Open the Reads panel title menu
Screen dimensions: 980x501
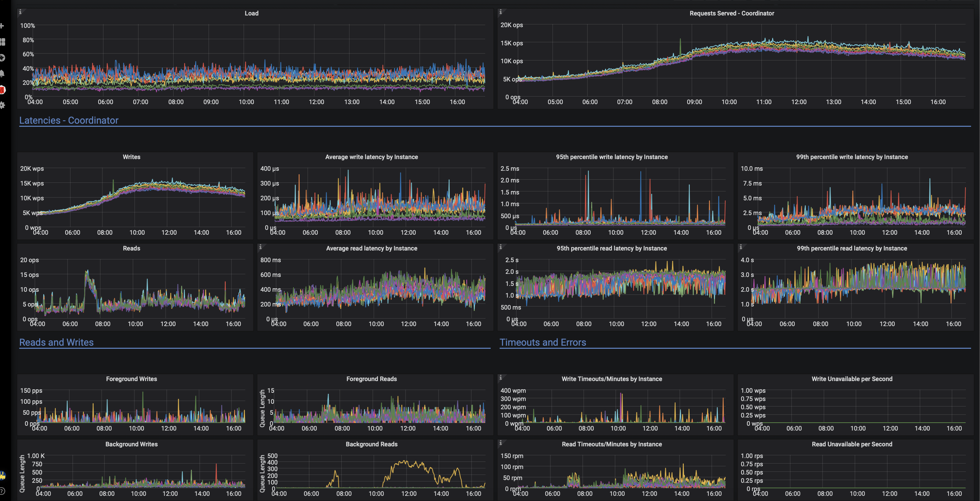click(132, 248)
